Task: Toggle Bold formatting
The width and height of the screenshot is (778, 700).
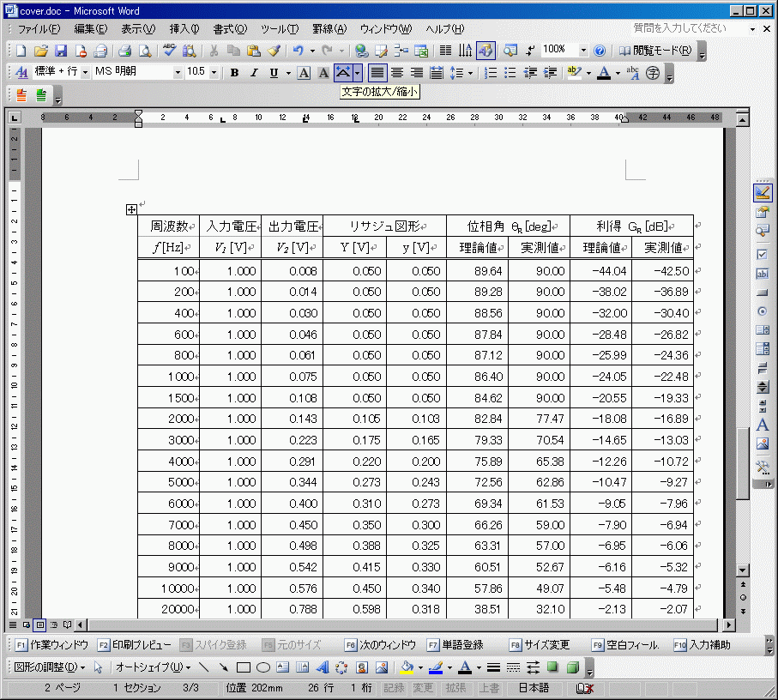Action: click(234, 73)
